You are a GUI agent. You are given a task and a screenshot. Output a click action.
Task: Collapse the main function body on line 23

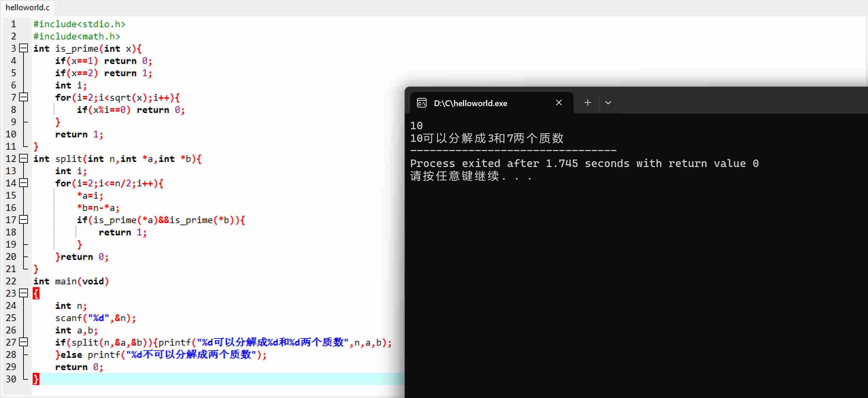pos(23,293)
